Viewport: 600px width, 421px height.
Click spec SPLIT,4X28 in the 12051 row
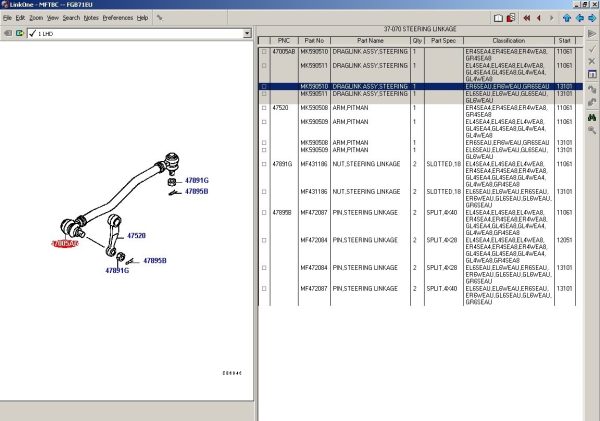tap(442, 240)
